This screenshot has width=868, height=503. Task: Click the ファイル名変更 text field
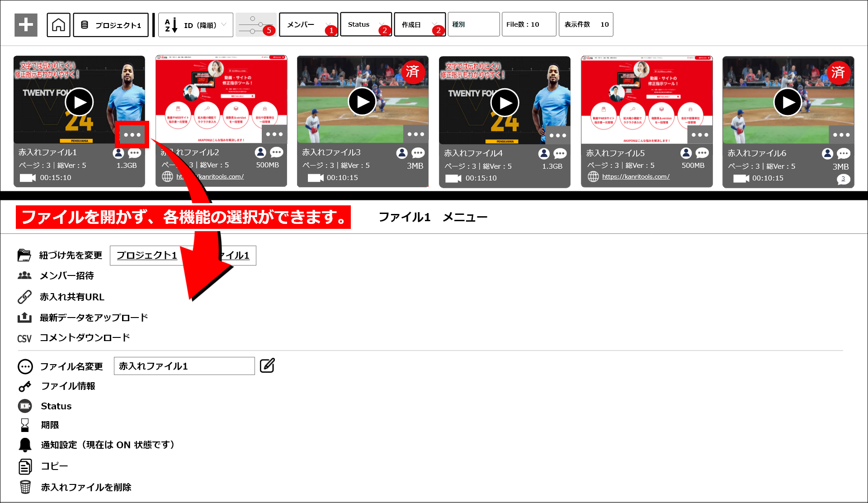[184, 366]
